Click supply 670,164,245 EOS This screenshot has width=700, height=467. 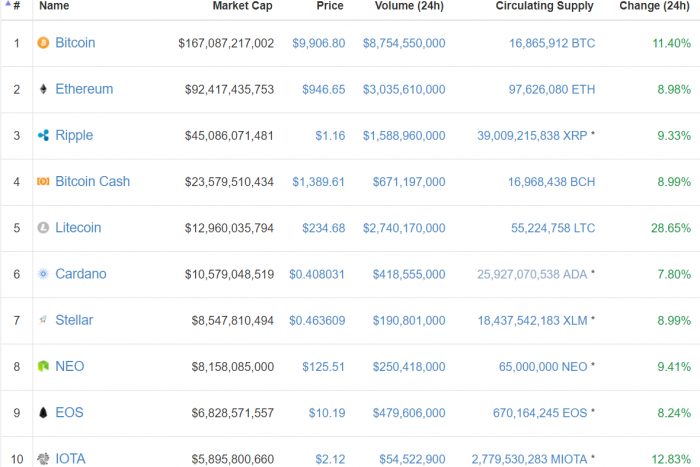click(x=540, y=413)
